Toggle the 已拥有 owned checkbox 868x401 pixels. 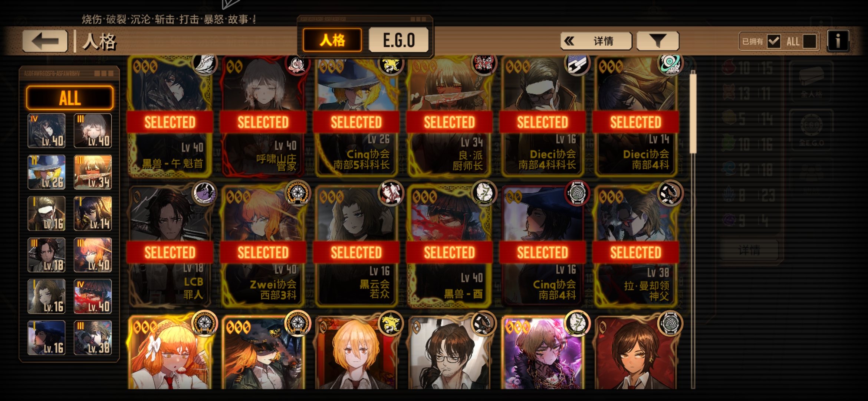click(774, 41)
